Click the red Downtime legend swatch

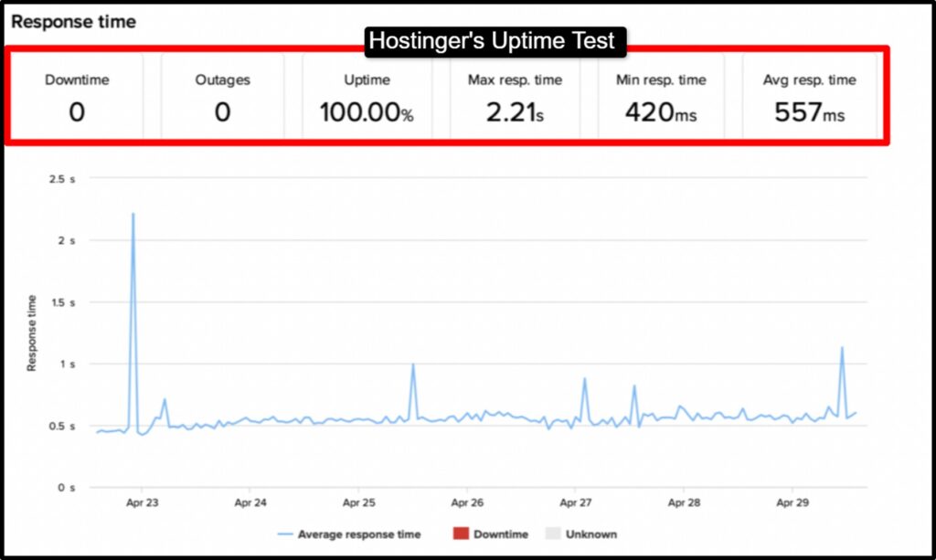[461, 534]
